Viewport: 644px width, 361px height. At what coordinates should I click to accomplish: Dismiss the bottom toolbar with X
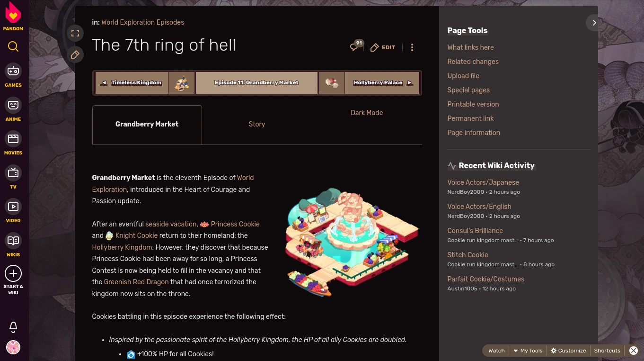pyautogui.click(x=634, y=351)
